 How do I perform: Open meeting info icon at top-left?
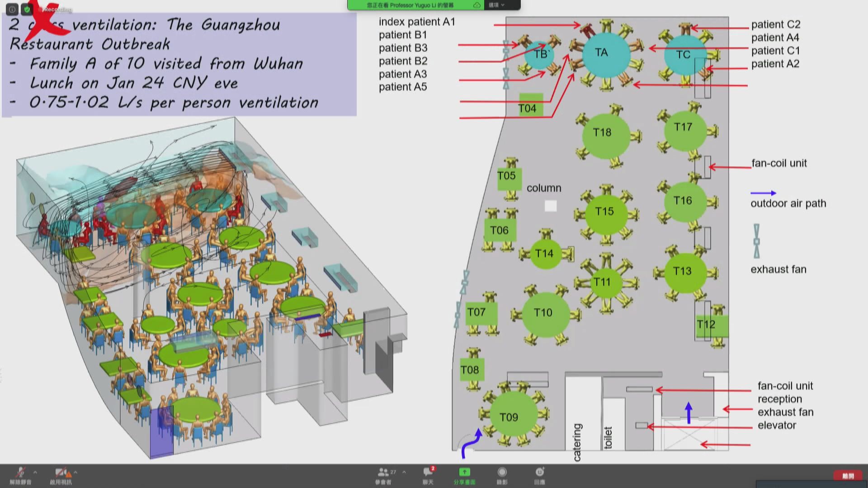(12, 9)
